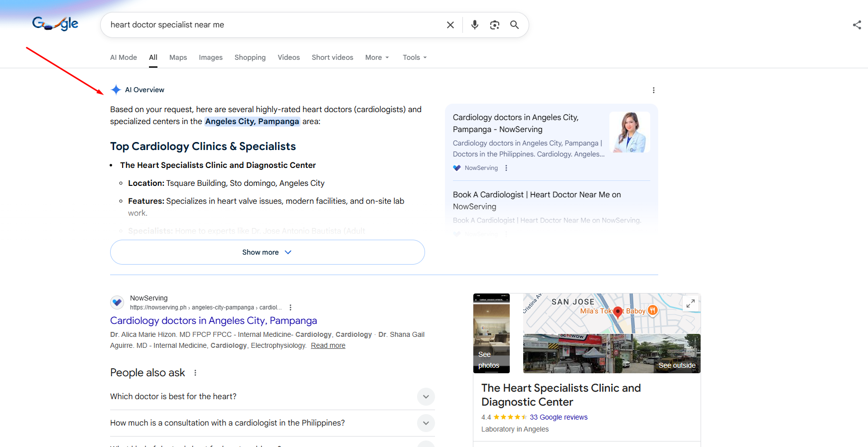The width and height of the screenshot is (868, 447).
Task: Open search by image camera icon
Action: 494,25
